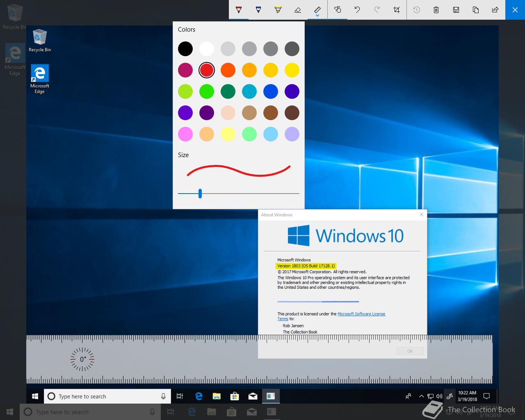Choose the royal blue color swatch
This screenshot has width=525, height=420.
click(271, 91)
